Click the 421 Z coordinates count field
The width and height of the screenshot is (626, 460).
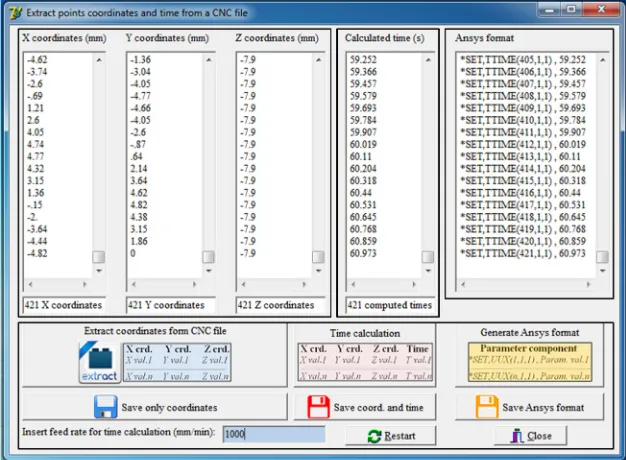coord(280,305)
